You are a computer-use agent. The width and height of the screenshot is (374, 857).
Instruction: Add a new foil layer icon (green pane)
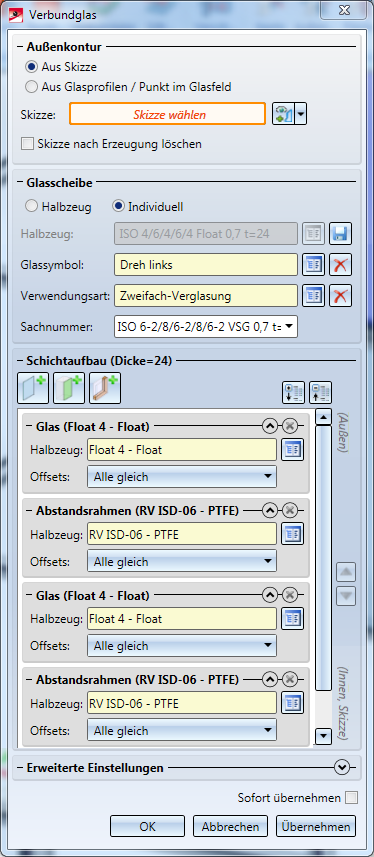pyautogui.click(x=69, y=388)
